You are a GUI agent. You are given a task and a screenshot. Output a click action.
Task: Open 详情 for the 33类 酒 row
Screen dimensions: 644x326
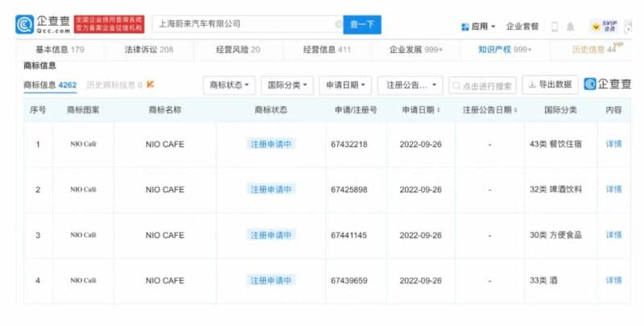(613, 281)
